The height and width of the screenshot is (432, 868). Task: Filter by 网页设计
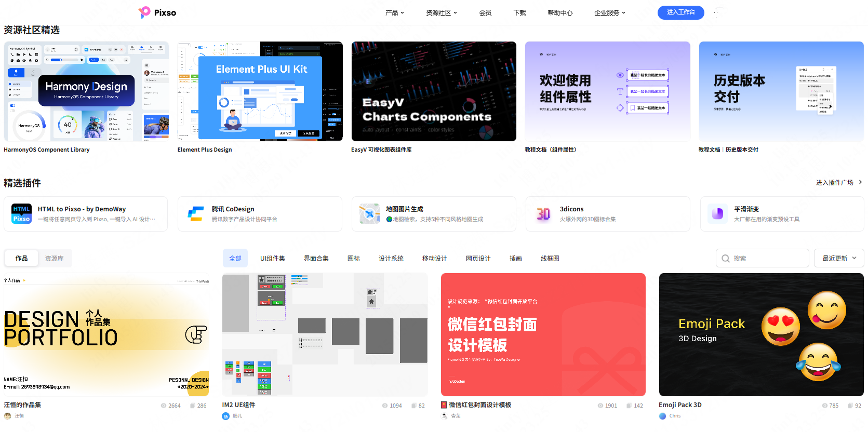[x=478, y=258]
